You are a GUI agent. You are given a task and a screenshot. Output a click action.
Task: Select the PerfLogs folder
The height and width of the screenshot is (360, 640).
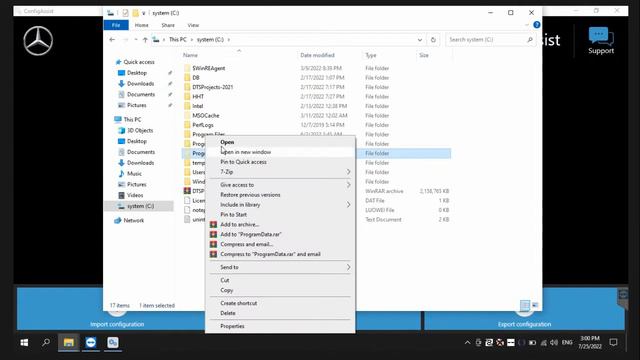pyautogui.click(x=203, y=125)
